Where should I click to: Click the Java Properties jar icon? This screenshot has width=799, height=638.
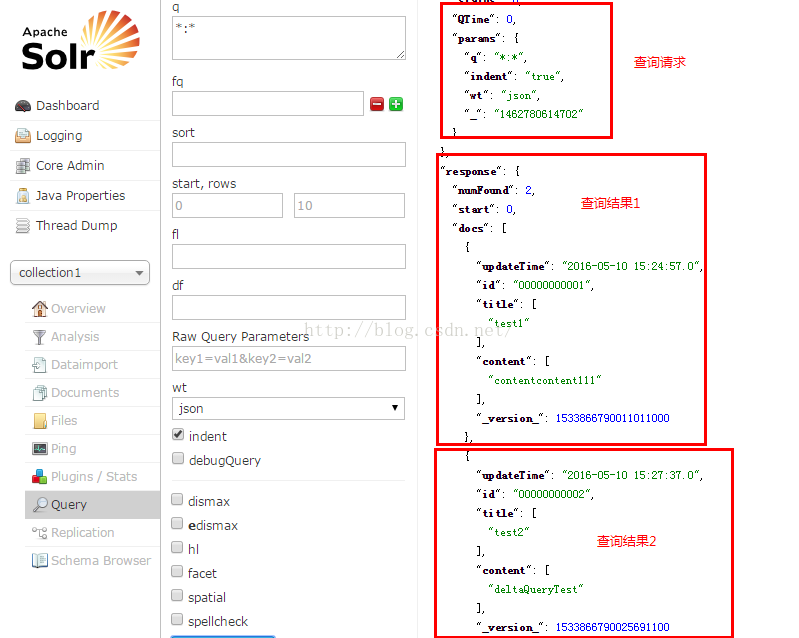coord(23,196)
